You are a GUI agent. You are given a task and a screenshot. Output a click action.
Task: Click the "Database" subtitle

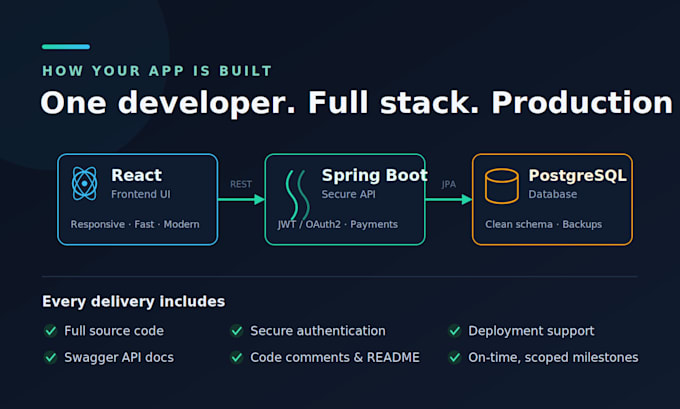552,194
